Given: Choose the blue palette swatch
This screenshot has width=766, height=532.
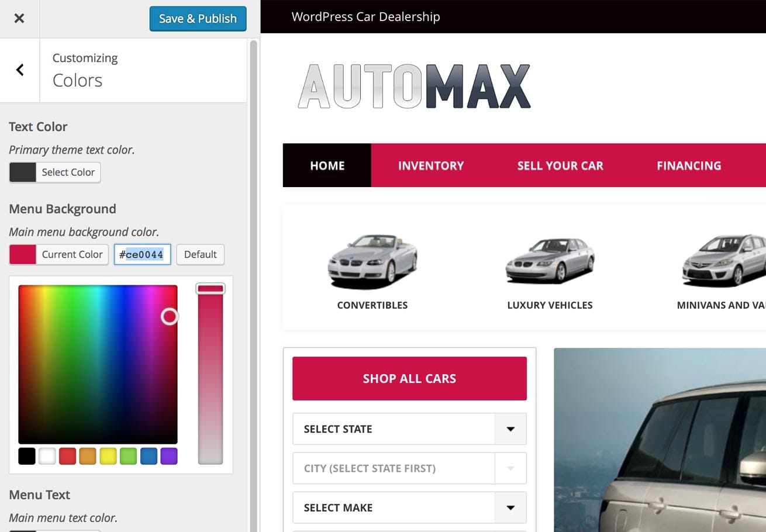Looking at the screenshot, I should (x=149, y=456).
